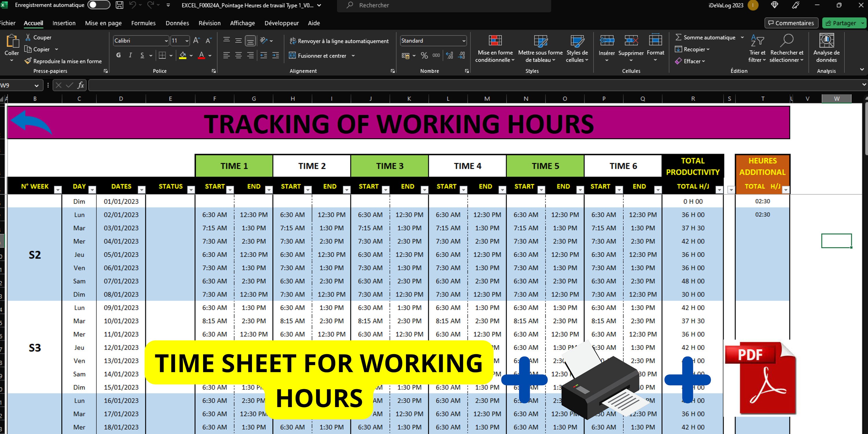Viewport: 868px width, 434px height.
Task: Switch to the Formules ribbon tab
Action: pyautogui.click(x=143, y=23)
